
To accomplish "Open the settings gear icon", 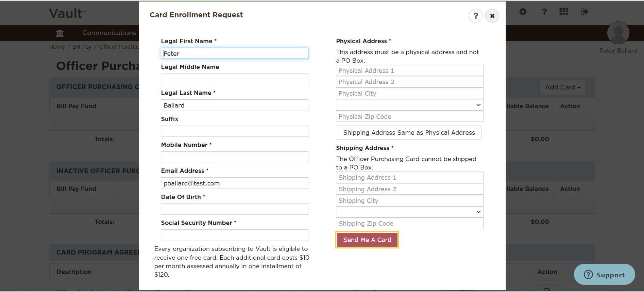I will (x=523, y=12).
